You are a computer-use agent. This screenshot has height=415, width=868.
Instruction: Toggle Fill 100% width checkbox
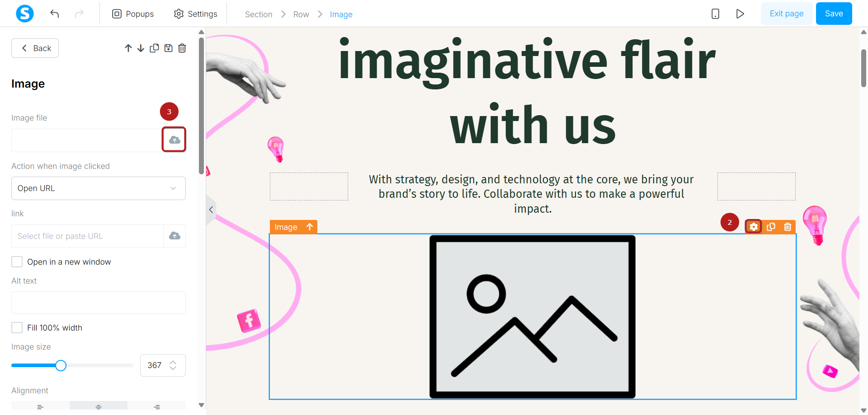point(17,328)
